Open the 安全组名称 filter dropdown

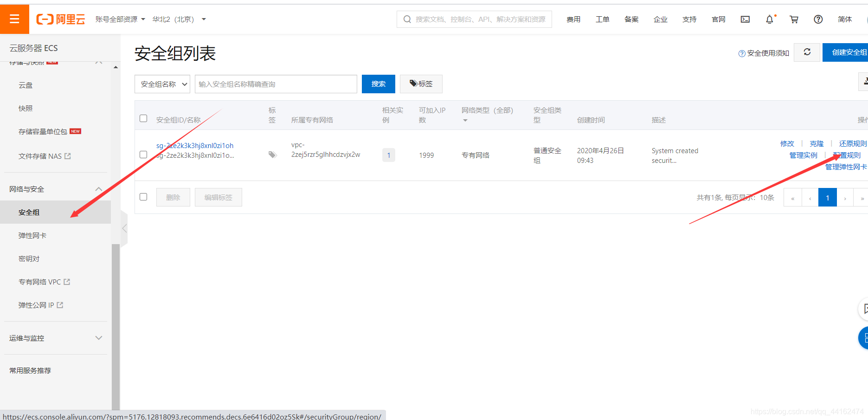tap(162, 84)
